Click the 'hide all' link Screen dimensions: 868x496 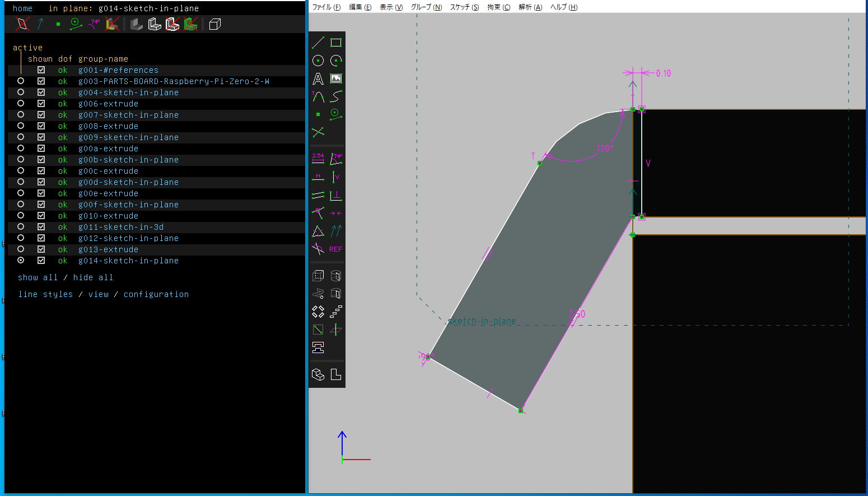pyautogui.click(x=93, y=277)
